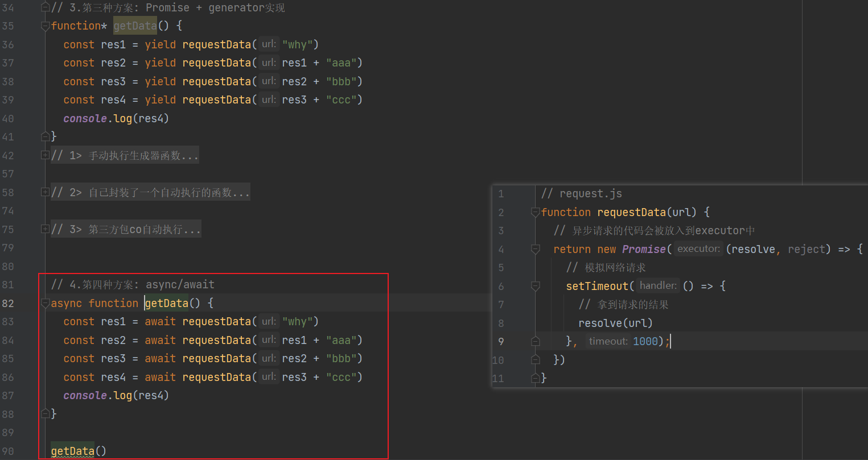
Task: Click the "why" string on the await line 83
Action: click(x=297, y=321)
